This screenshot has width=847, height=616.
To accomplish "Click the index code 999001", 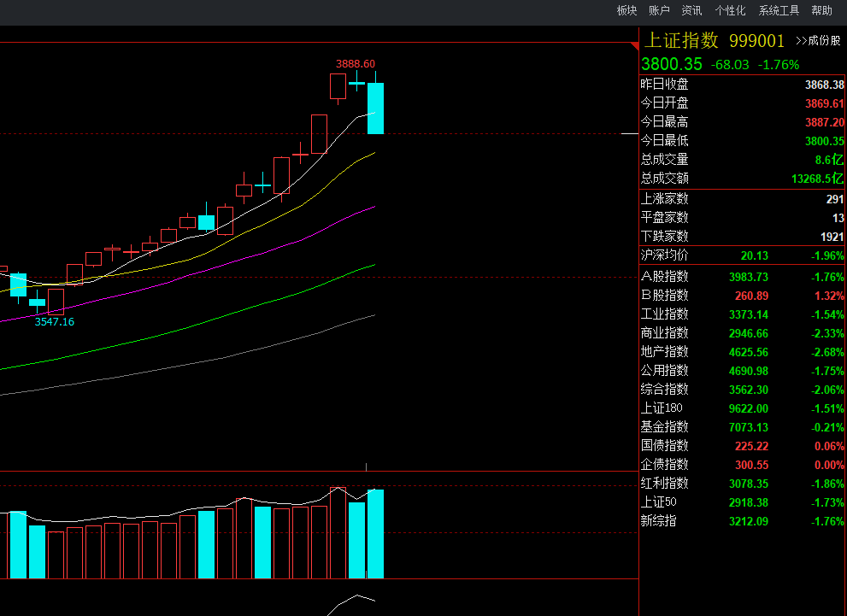I will tap(756, 41).
